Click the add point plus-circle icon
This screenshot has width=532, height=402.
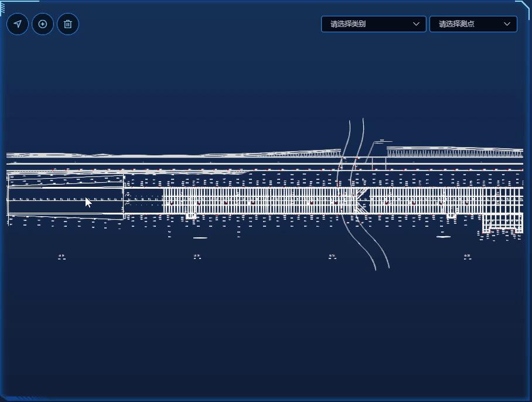tap(43, 24)
